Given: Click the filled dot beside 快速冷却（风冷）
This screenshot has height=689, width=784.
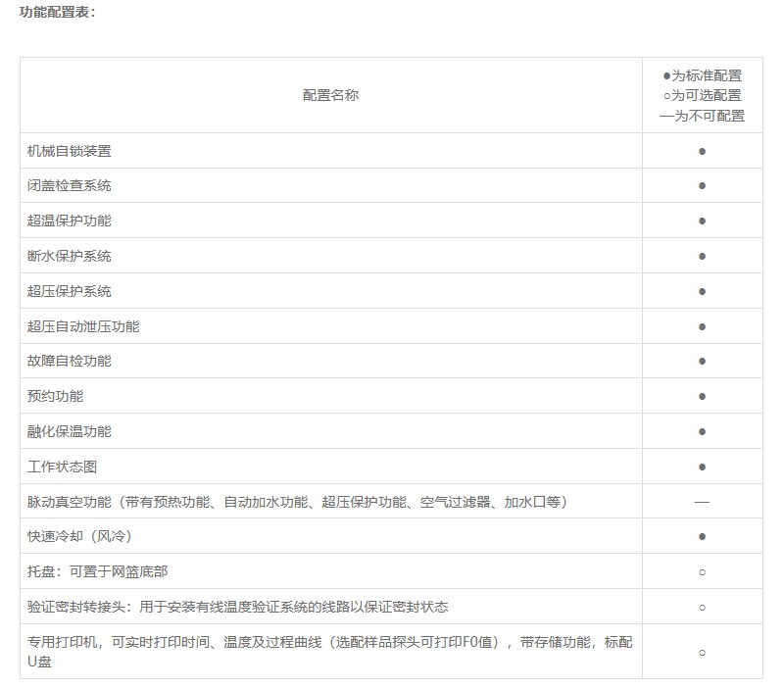Looking at the screenshot, I should (702, 536).
